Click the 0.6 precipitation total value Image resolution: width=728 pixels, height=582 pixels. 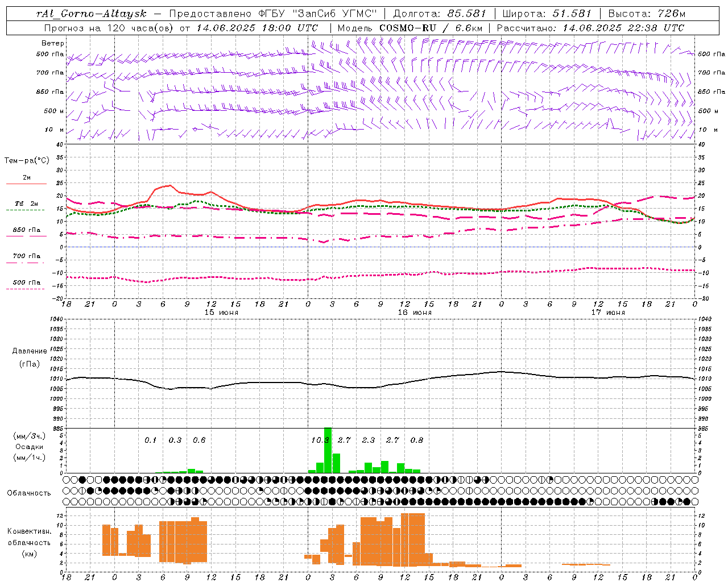pos(199,440)
